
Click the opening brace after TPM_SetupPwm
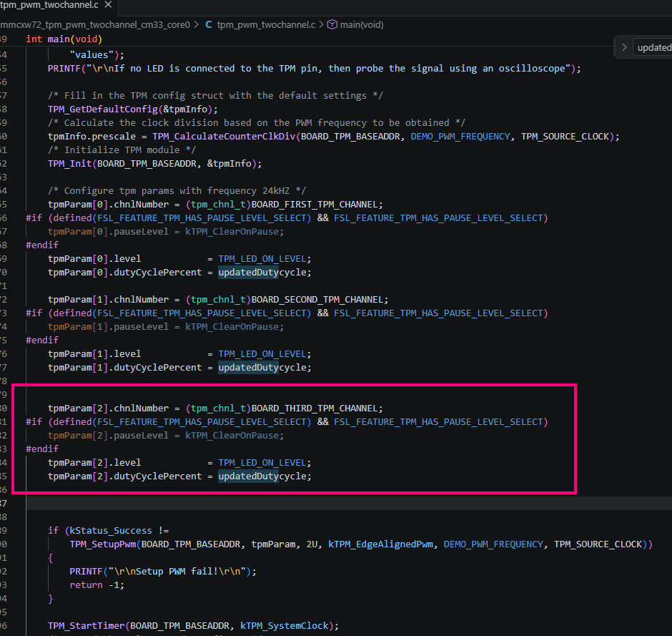click(x=51, y=558)
